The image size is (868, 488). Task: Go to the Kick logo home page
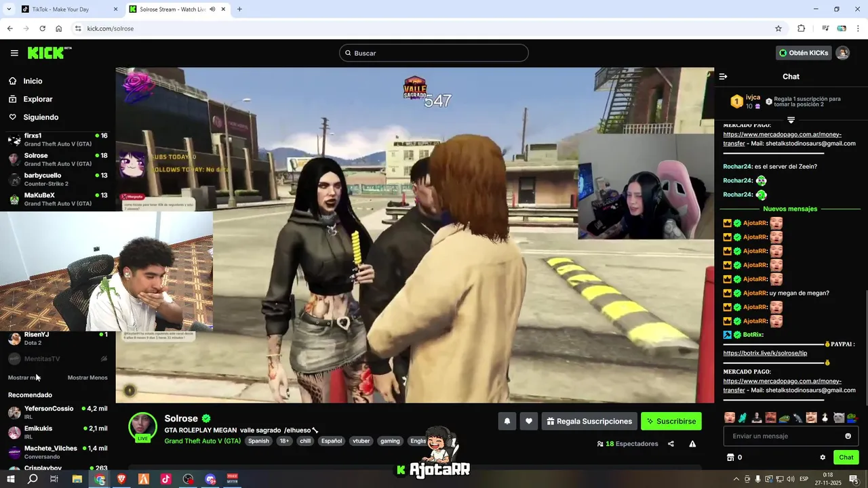coord(49,53)
